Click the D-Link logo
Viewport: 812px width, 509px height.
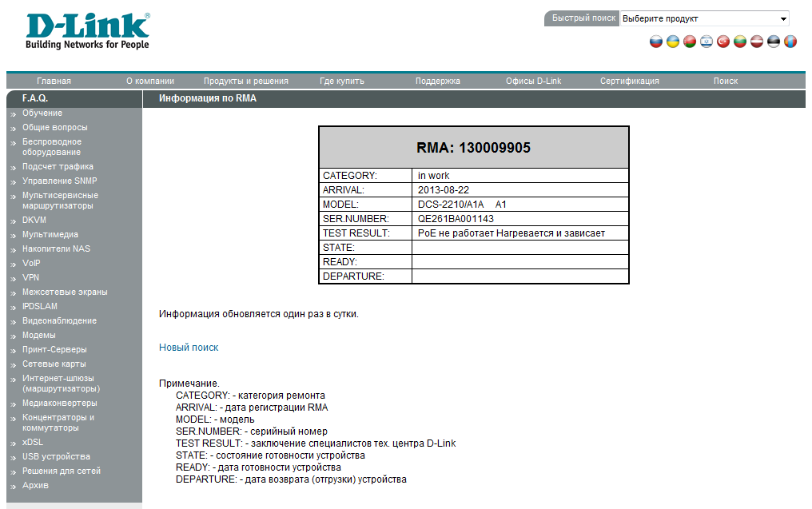pyautogui.click(x=88, y=31)
